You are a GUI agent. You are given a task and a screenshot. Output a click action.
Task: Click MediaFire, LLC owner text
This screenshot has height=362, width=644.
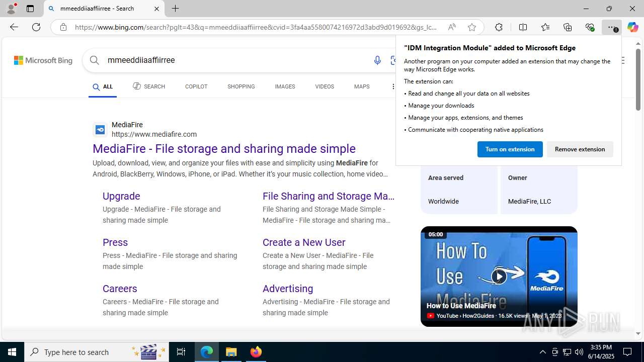(529, 201)
